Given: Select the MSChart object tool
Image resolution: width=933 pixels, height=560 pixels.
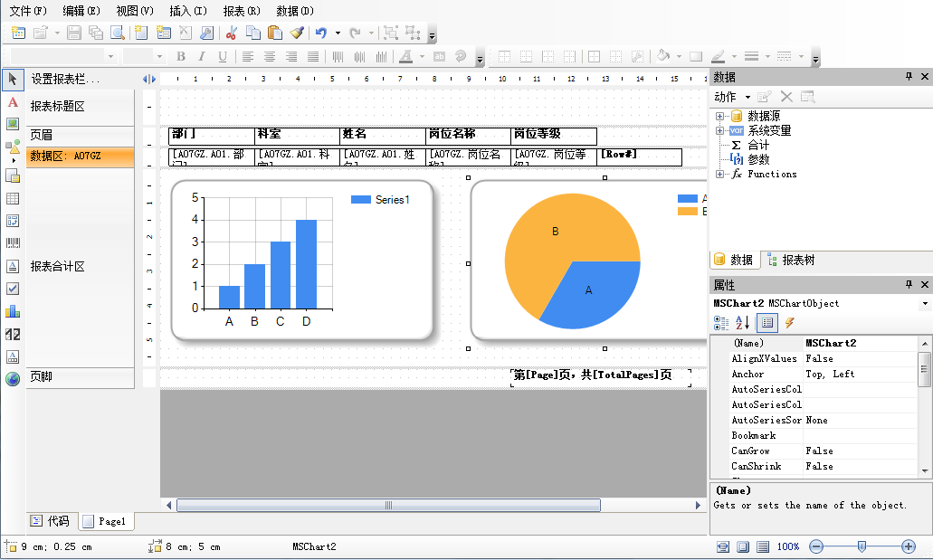Looking at the screenshot, I should tap(13, 311).
